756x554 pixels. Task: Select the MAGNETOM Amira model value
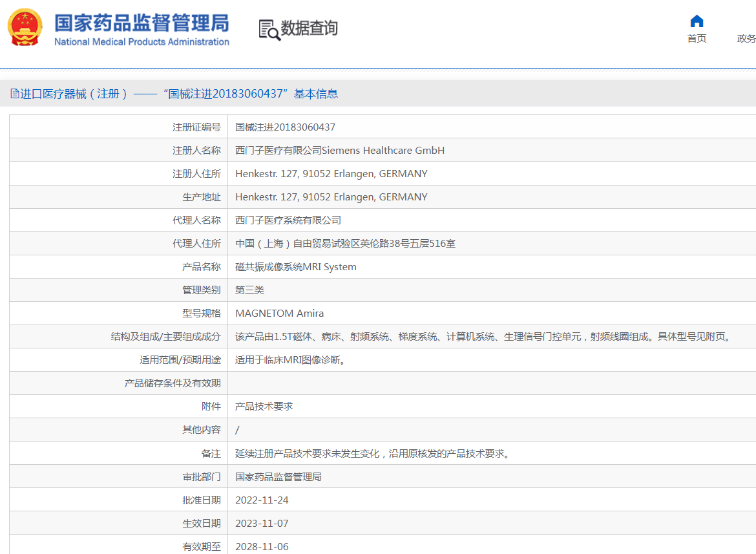coord(279,314)
